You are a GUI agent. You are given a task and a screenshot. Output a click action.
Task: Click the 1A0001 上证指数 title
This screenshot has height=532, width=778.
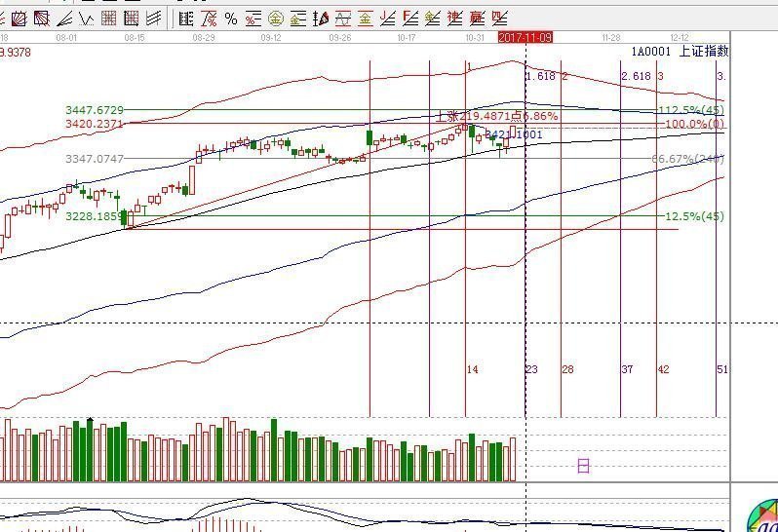[680, 51]
